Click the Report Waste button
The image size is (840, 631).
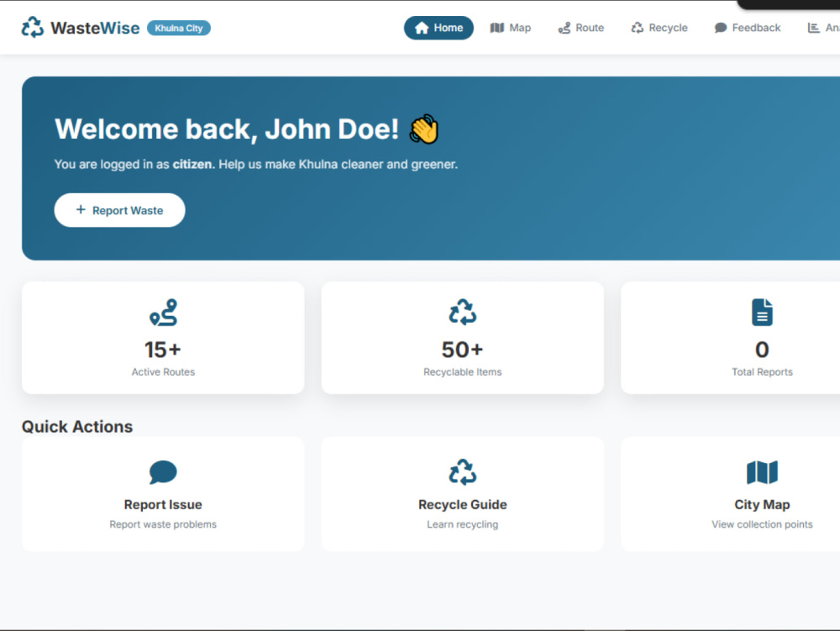tap(119, 210)
